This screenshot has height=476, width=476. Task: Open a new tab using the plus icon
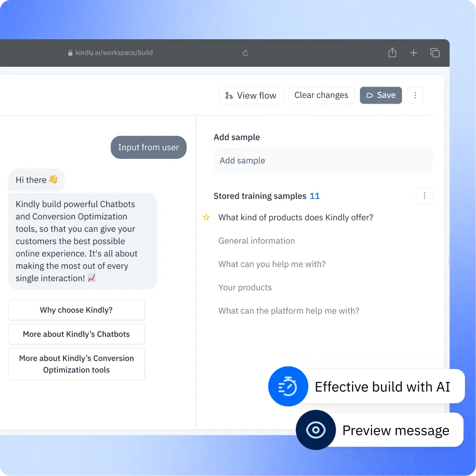[414, 53]
